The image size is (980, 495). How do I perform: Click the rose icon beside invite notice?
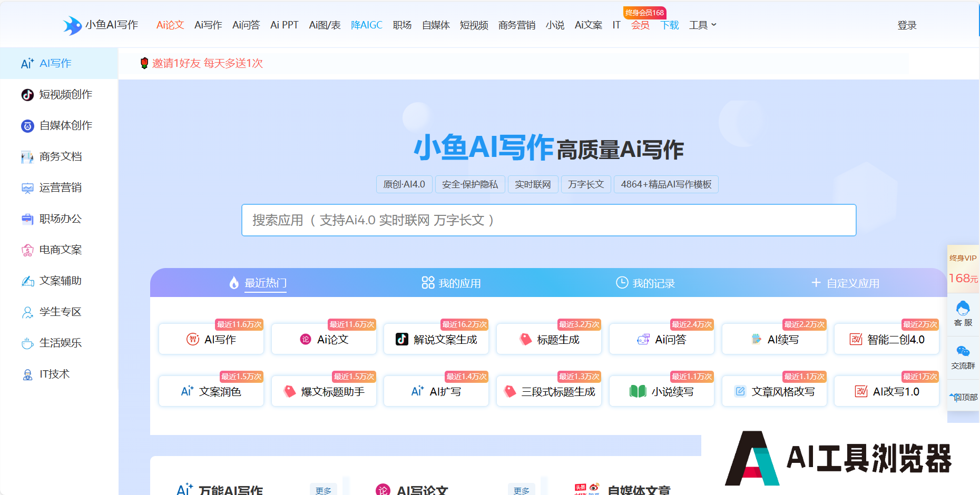(144, 63)
